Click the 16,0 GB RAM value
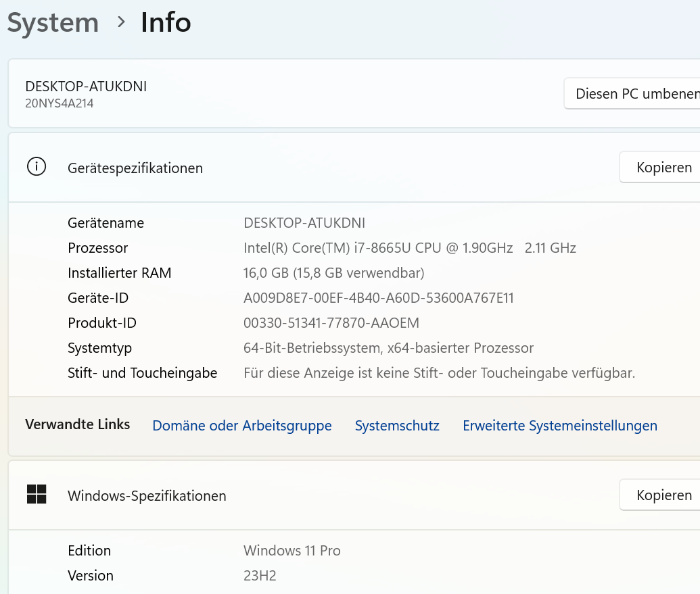The width and height of the screenshot is (700, 594). tap(334, 273)
